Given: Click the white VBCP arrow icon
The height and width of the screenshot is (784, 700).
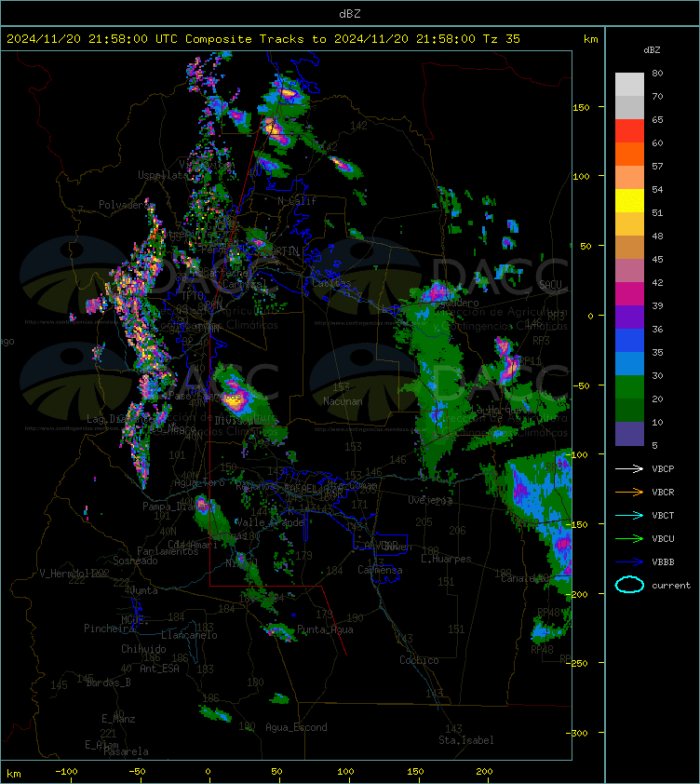Looking at the screenshot, I should click(629, 468).
